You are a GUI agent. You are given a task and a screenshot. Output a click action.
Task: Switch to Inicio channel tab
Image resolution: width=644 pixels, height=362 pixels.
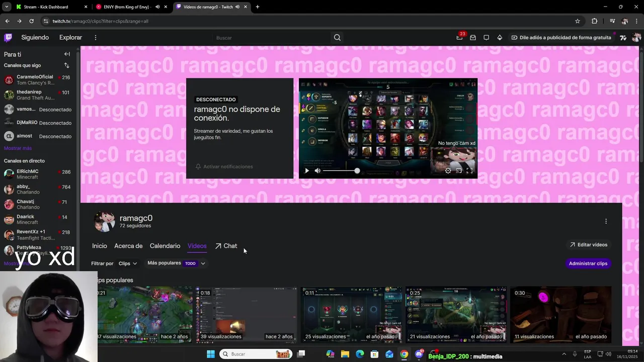click(x=99, y=246)
